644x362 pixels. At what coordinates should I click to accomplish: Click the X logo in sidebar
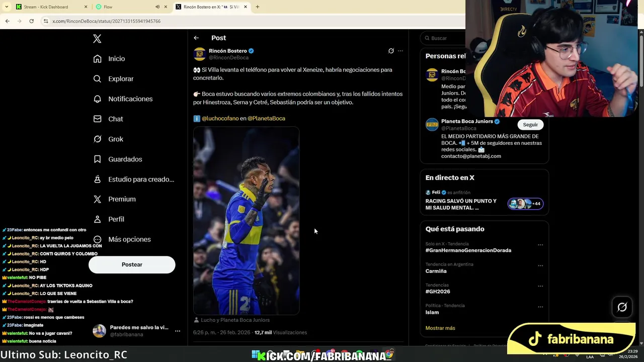[97, 39]
